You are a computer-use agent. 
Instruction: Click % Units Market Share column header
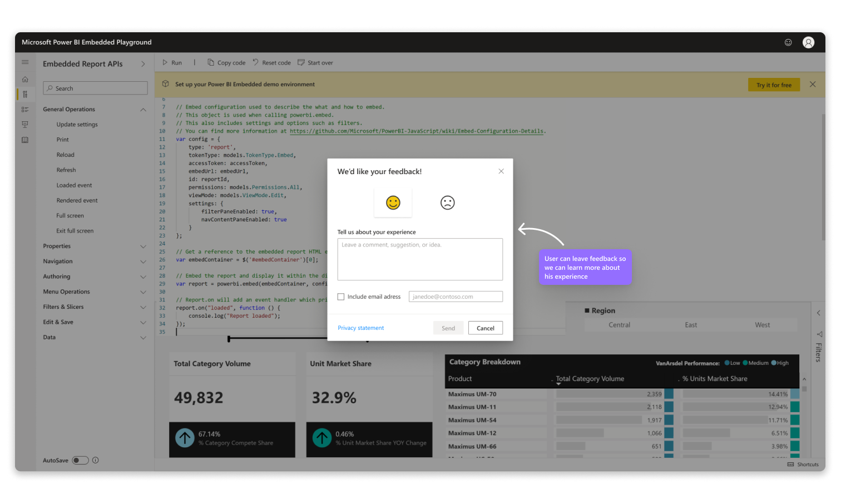point(715,379)
